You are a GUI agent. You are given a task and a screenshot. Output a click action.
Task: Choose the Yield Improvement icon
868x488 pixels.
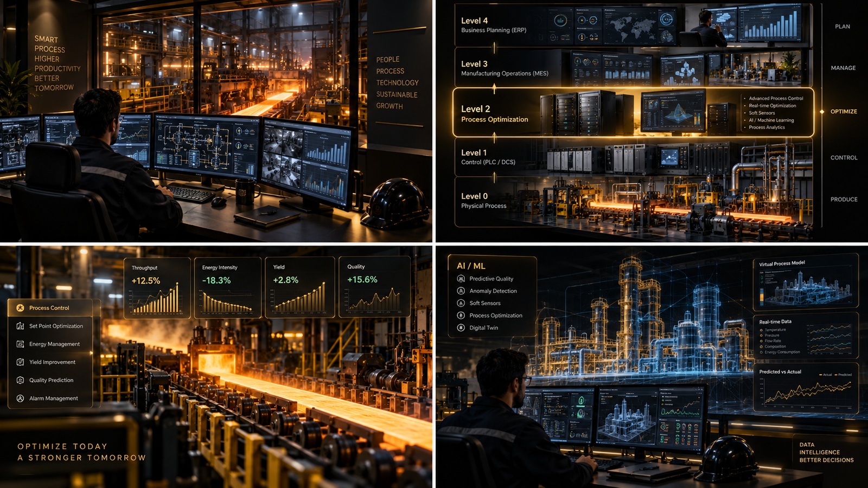click(20, 362)
